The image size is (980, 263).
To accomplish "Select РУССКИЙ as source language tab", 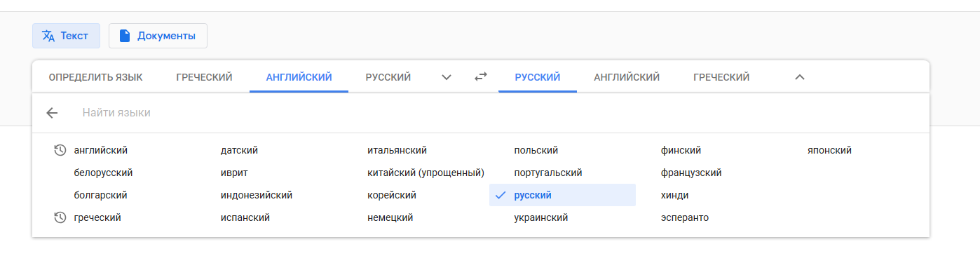I will click(x=388, y=77).
